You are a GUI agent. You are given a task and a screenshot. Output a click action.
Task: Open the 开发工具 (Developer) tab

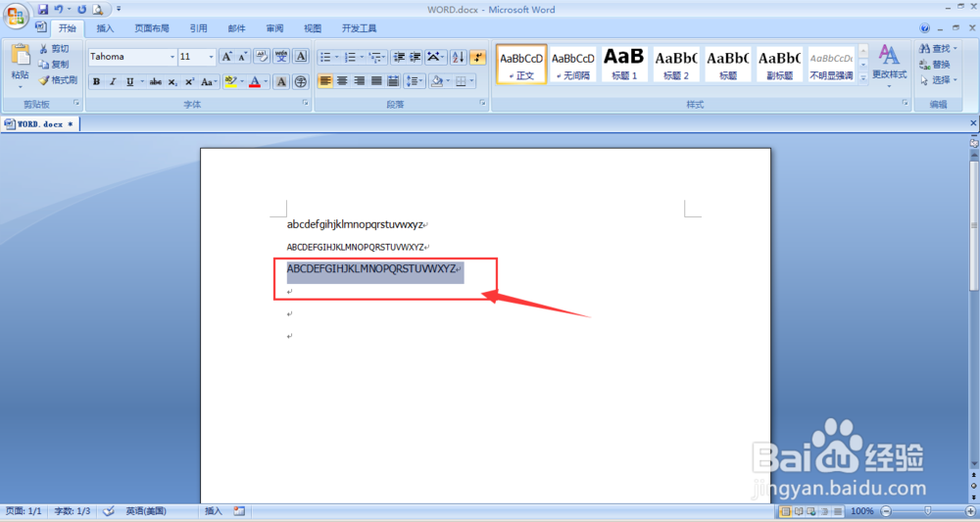[x=360, y=28]
